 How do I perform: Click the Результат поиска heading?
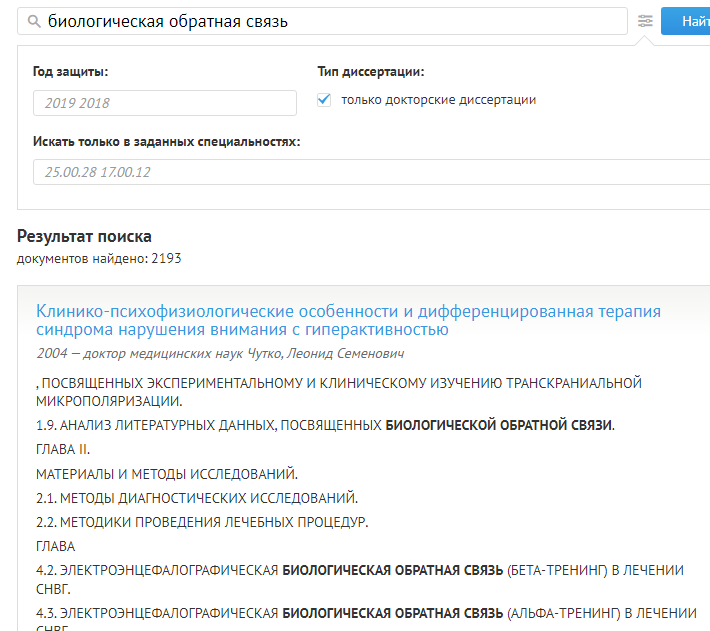point(84,236)
